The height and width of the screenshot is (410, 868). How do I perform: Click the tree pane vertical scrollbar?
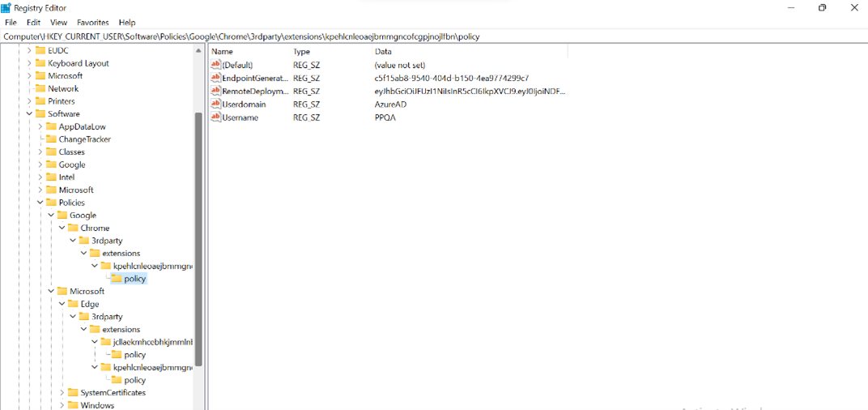(x=198, y=243)
